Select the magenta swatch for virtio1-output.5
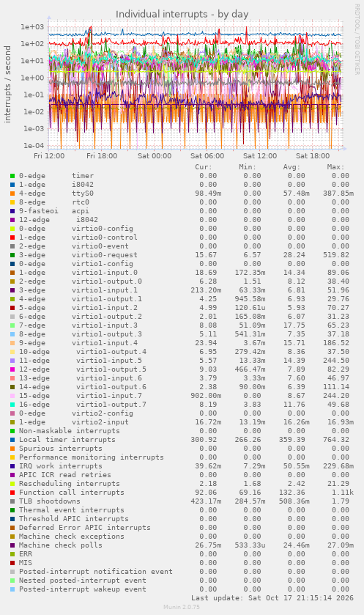Screen dimensions: 364x615 point(12,369)
